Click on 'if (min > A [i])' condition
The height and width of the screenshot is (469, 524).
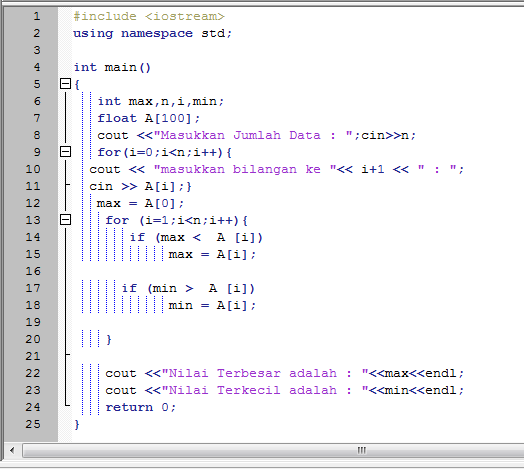188,288
